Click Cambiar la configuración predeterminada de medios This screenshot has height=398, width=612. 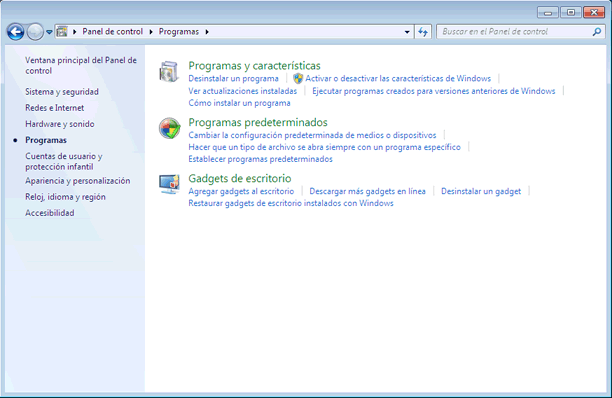point(312,135)
